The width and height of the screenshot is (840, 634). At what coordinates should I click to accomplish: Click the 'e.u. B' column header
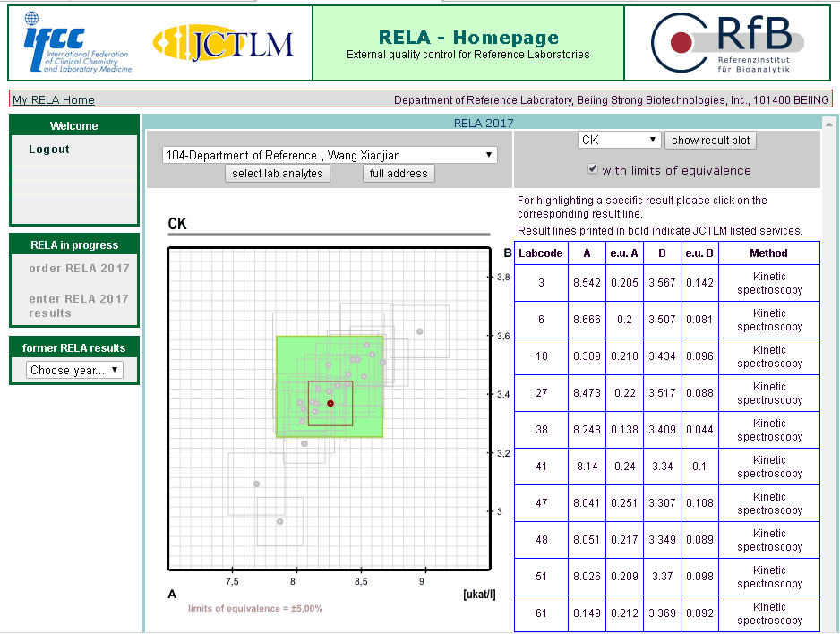[x=699, y=253]
